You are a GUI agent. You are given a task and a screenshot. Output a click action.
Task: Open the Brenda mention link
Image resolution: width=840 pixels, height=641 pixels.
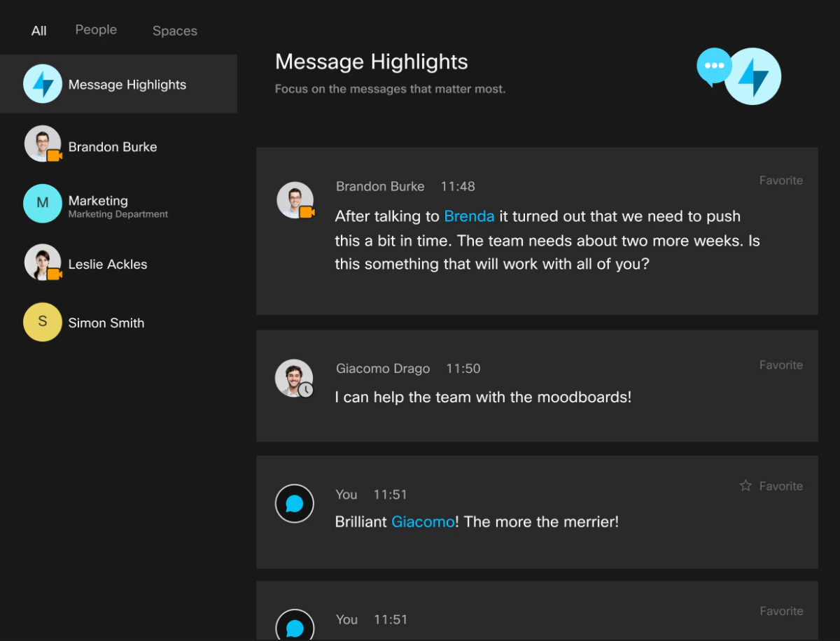469,216
